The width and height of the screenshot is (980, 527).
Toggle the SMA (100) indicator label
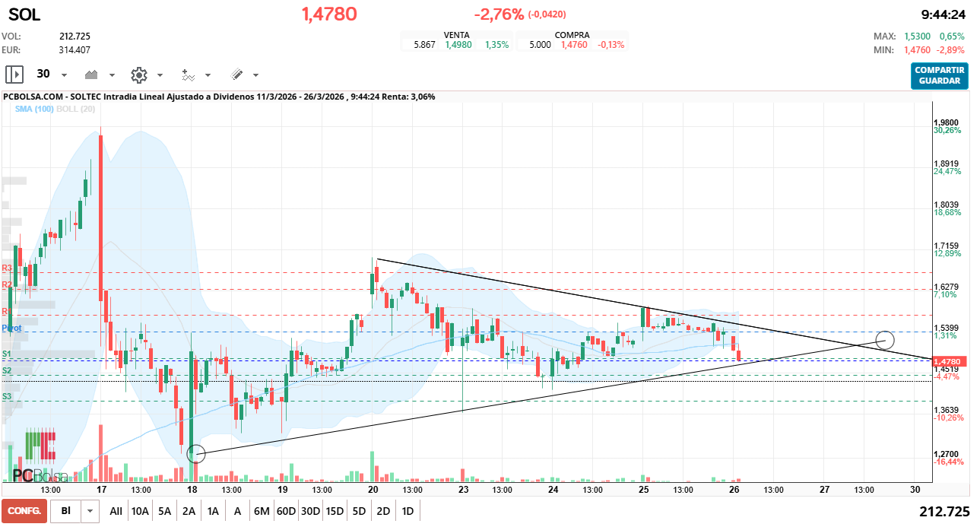[34, 110]
